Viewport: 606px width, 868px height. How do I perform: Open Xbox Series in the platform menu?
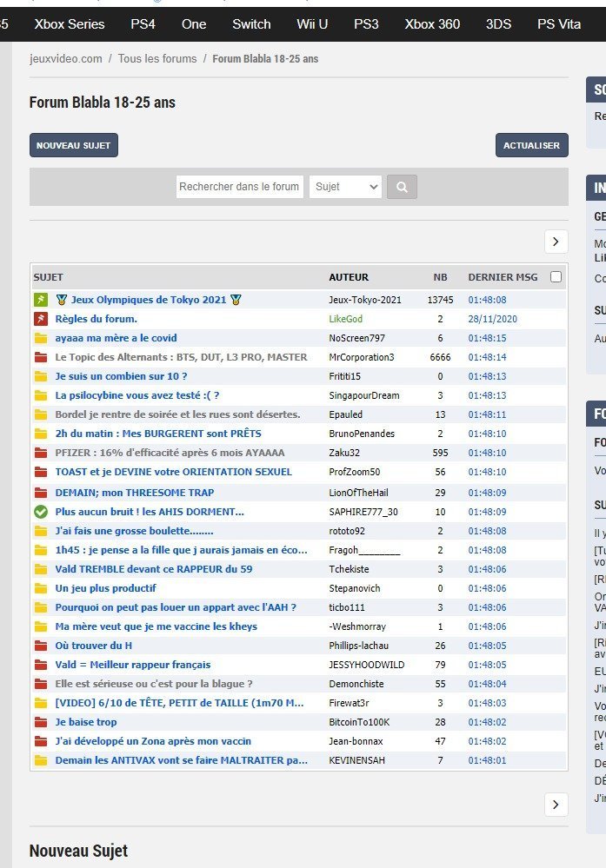[70, 24]
